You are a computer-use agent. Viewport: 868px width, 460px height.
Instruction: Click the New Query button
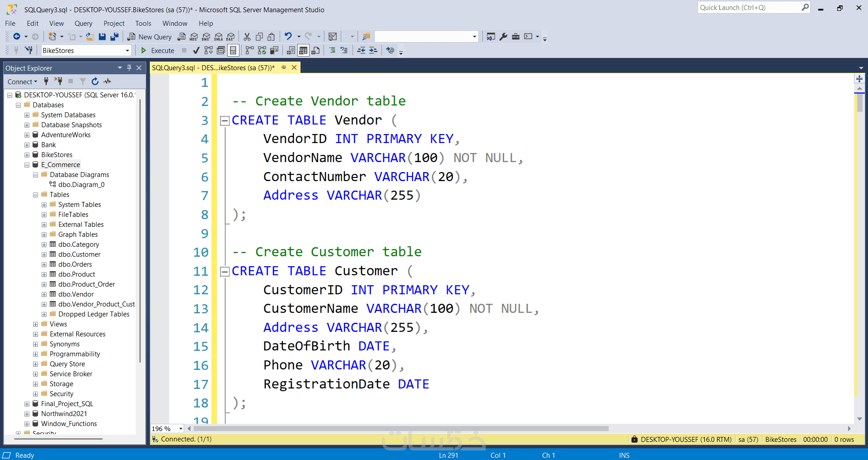tap(149, 37)
